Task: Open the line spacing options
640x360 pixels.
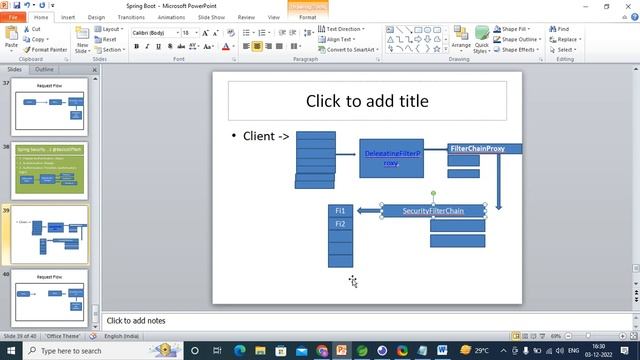Action: 309,33
